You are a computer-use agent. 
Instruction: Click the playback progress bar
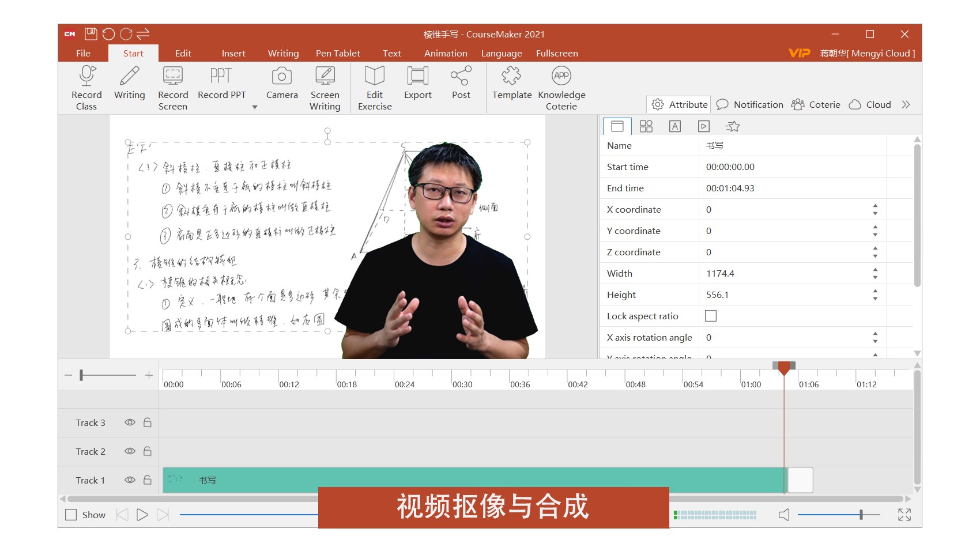248,515
